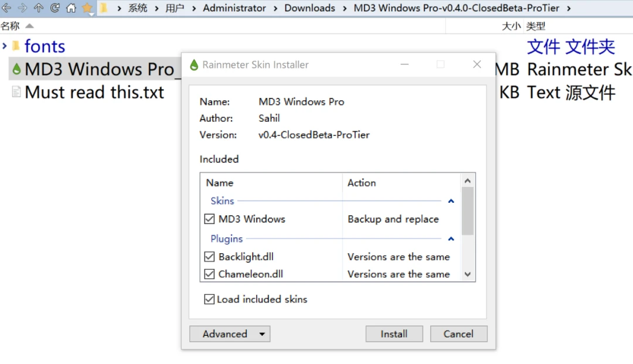Select the Must read this.txt file icon

point(16,92)
